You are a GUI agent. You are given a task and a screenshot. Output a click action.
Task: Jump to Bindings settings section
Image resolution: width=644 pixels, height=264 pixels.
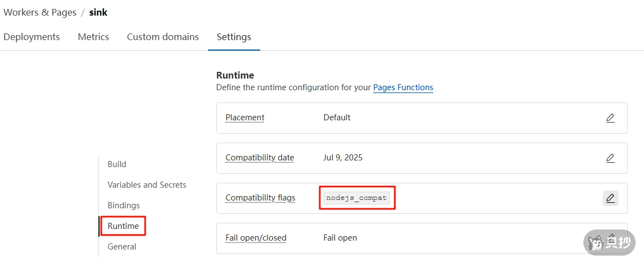[123, 206]
